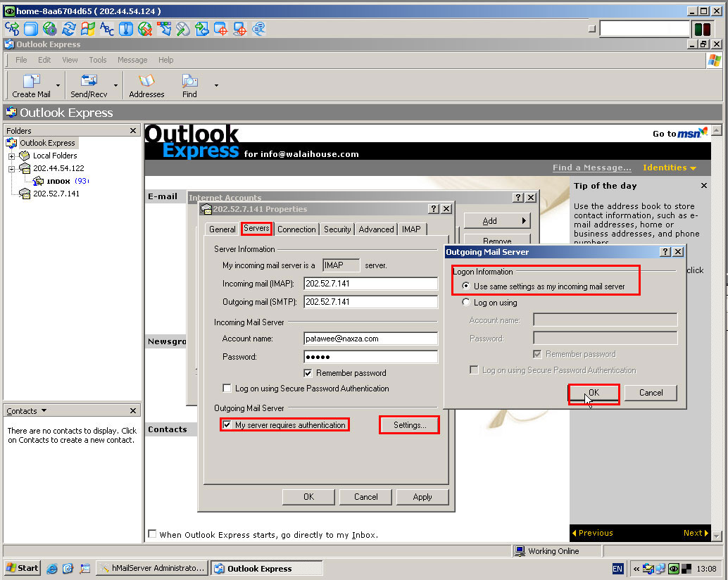Show VNC connection status info icon

pyautogui.click(x=126, y=29)
